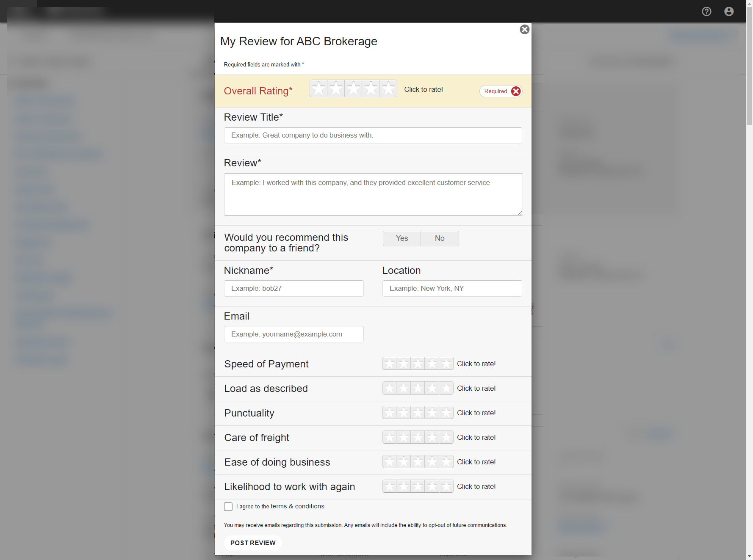The height and width of the screenshot is (560, 753).
Task: Rate five stars for Overall Rating
Action: [x=388, y=88]
